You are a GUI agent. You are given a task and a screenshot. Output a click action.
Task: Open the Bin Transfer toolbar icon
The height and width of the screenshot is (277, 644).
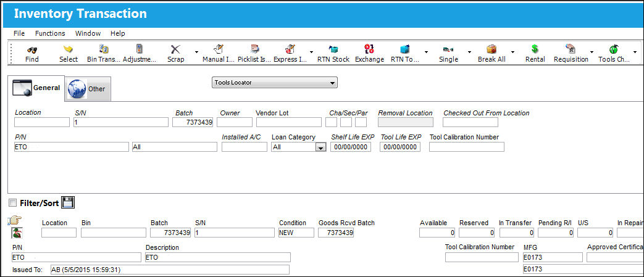pyautogui.click(x=104, y=49)
